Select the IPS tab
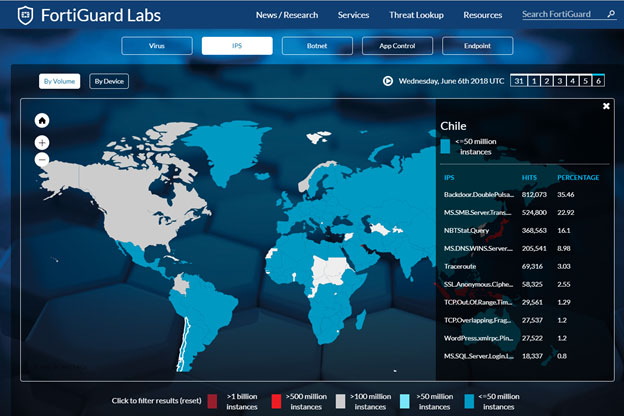The height and width of the screenshot is (416, 624). click(237, 46)
